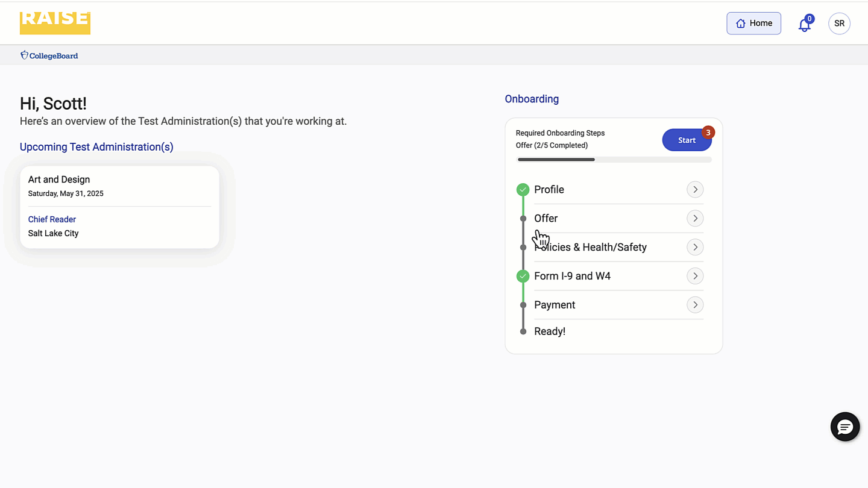Viewport: 868px width, 488px height.
Task: Open the SR user avatar menu
Action: (839, 23)
